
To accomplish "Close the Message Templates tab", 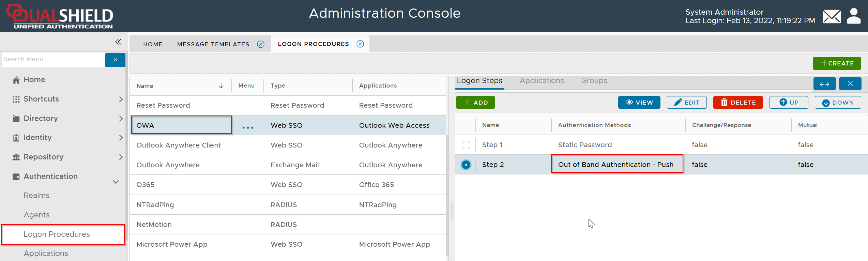I will coord(261,44).
